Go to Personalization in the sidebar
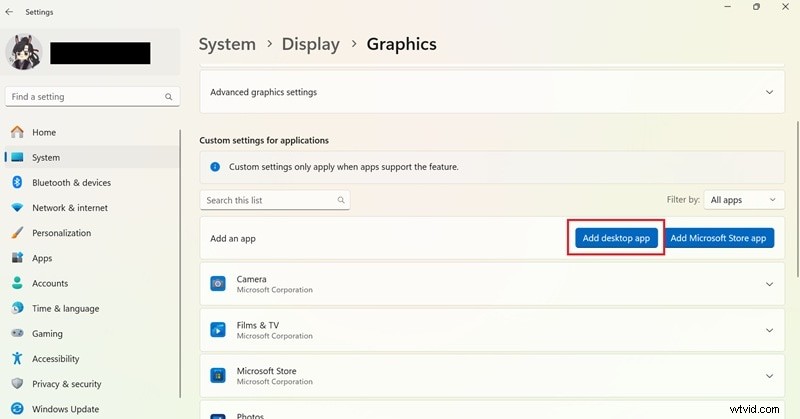 pos(61,233)
